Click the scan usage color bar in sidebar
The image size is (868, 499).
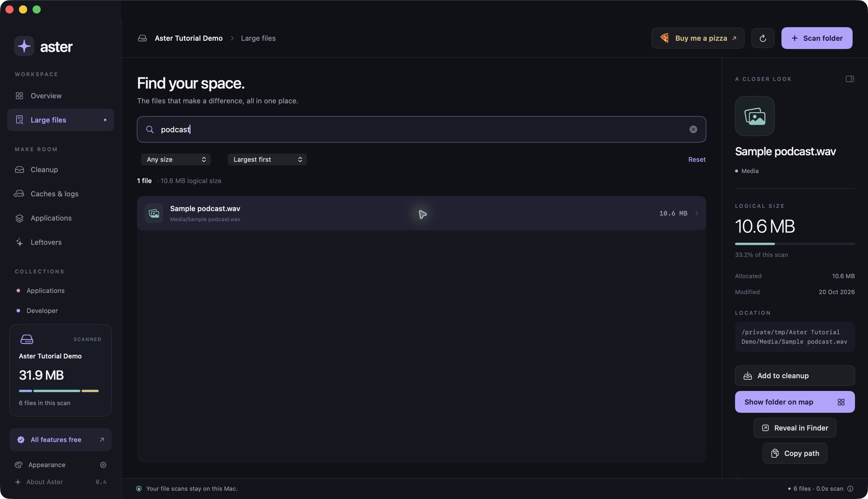click(58, 391)
